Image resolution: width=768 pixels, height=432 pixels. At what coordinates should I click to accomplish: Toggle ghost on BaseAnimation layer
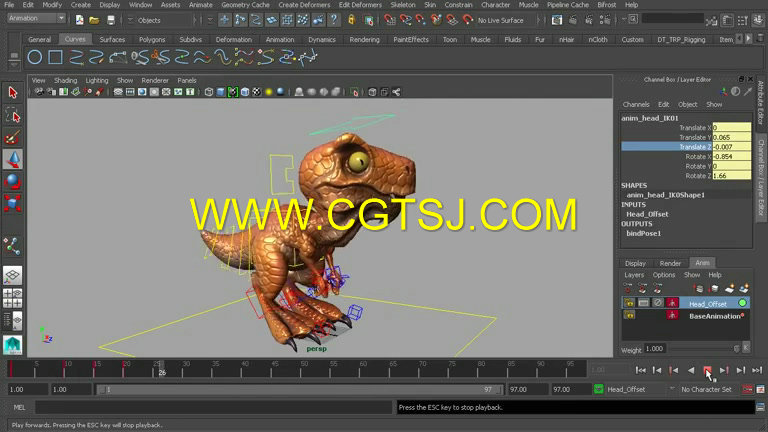pos(672,315)
